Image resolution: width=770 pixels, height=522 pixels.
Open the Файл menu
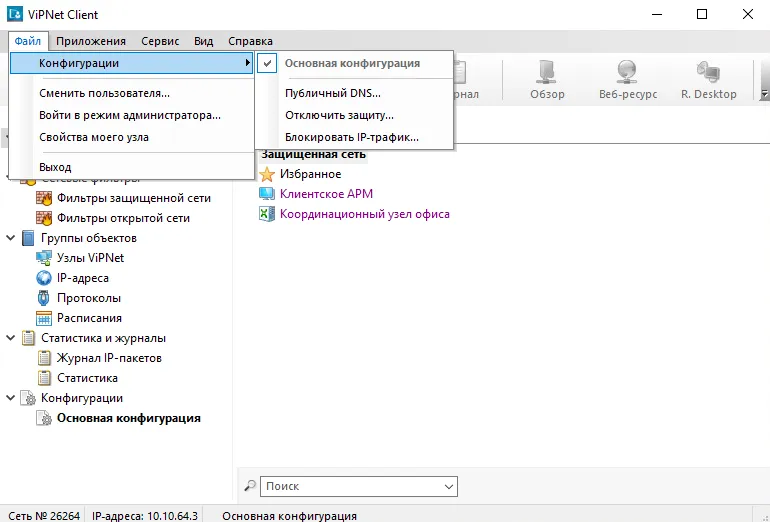pyautogui.click(x=28, y=41)
